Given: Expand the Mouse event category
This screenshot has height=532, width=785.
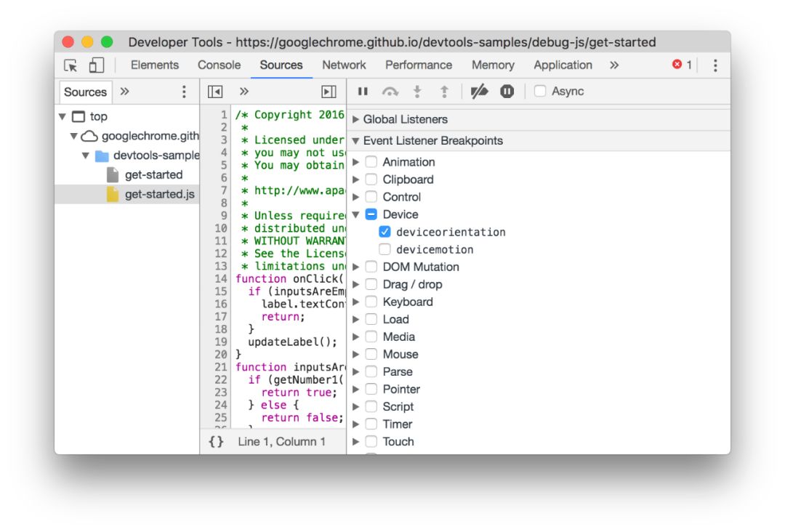Looking at the screenshot, I should pyautogui.click(x=355, y=355).
